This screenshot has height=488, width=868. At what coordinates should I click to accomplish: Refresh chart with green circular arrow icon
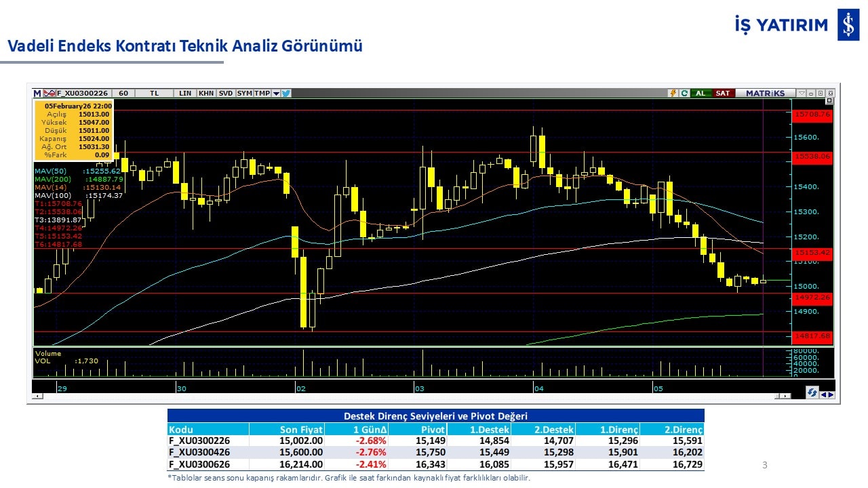click(684, 94)
